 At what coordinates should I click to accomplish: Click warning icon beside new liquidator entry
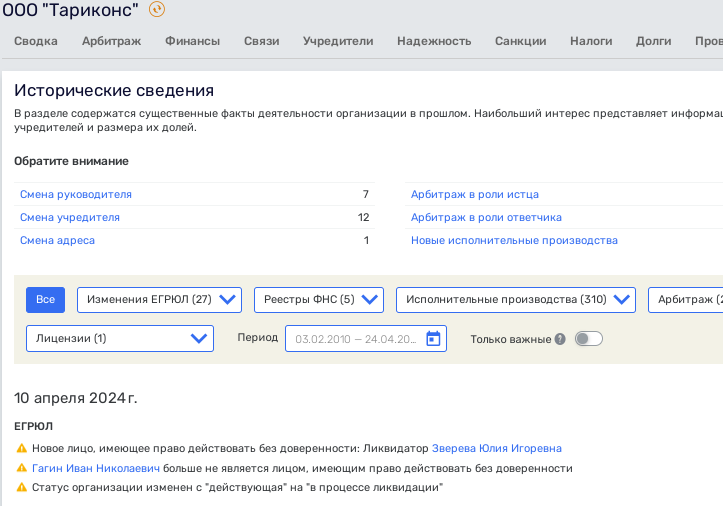point(22,449)
